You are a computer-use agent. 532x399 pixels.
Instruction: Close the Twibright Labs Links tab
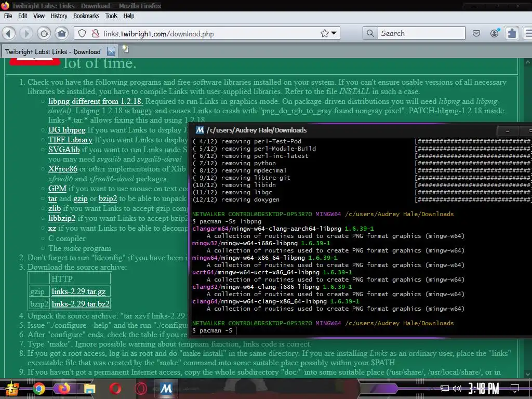coord(111,51)
